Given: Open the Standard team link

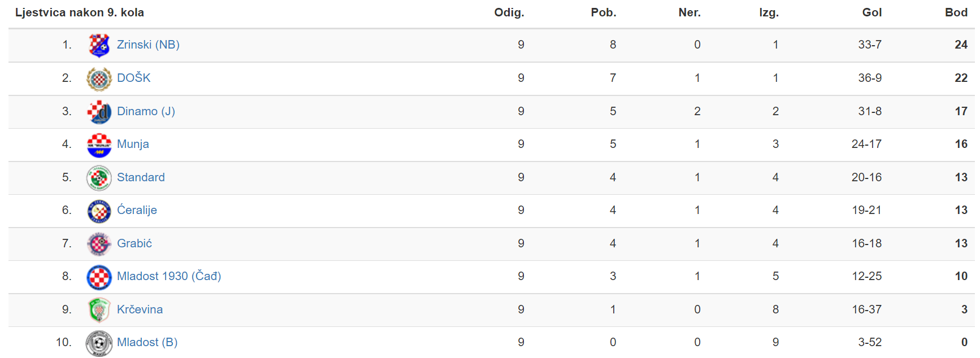Looking at the screenshot, I should tap(141, 177).
